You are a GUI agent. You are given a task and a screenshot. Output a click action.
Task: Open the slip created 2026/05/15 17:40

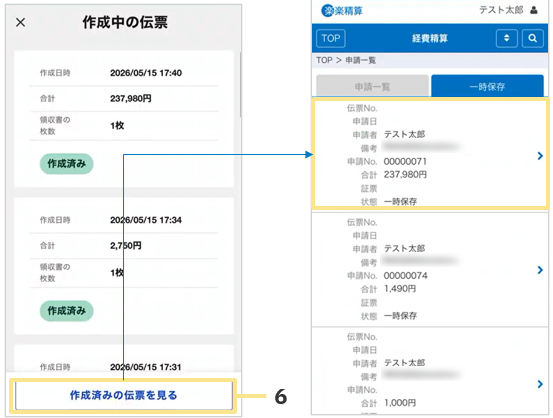click(x=124, y=119)
